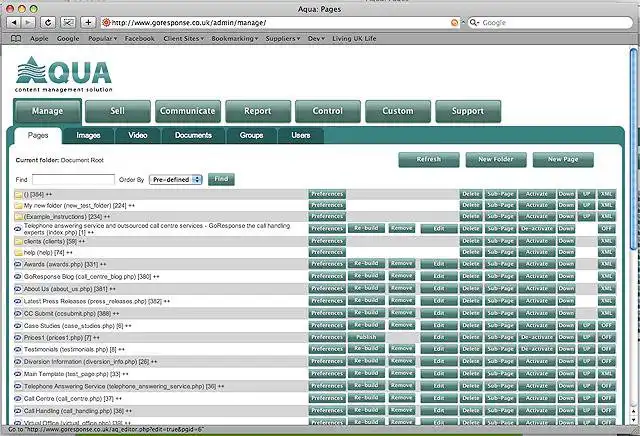
Task: De-activate the Prices1 page
Action: 537,338
